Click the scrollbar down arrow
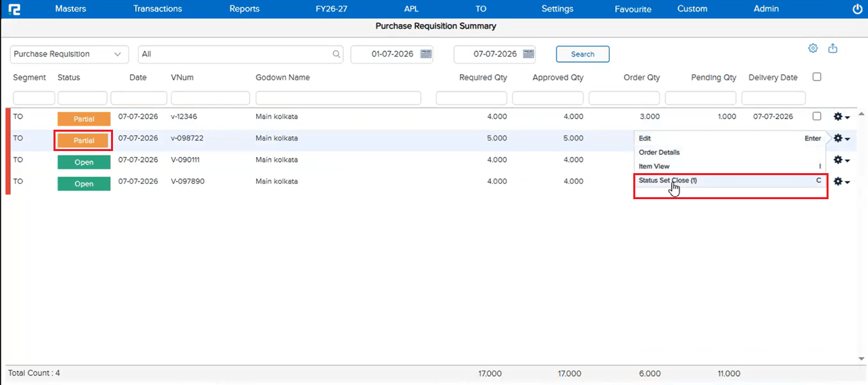 pyautogui.click(x=861, y=358)
